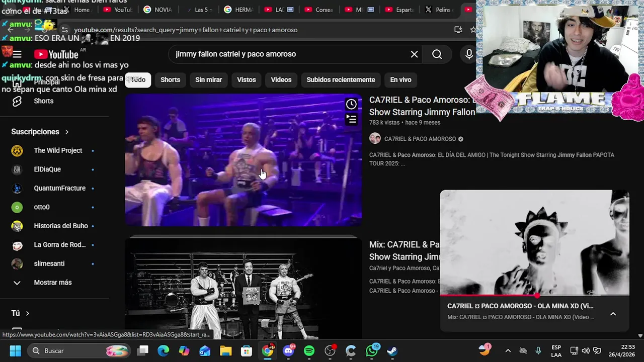Open WhatsApp from the taskbar
Image resolution: width=644 pixels, height=362 pixels.
click(371, 350)
